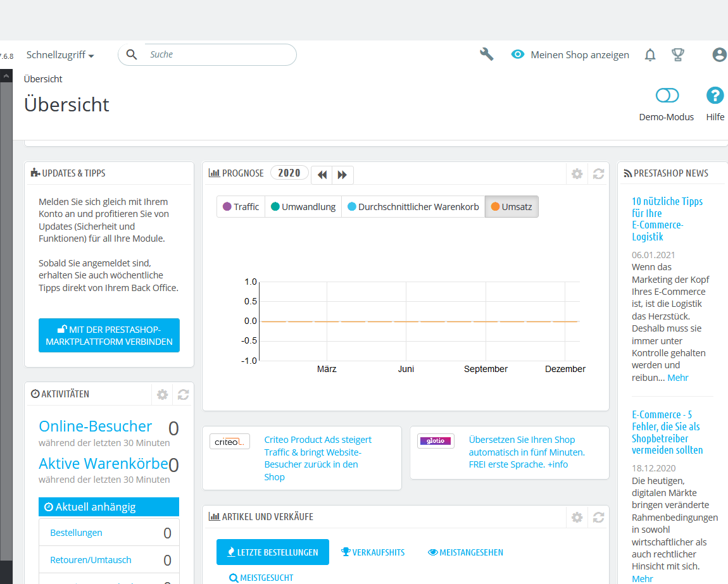Select the Umwandlung chart metric
Viewport: 728px width, 584px height.
coord(303,206)
